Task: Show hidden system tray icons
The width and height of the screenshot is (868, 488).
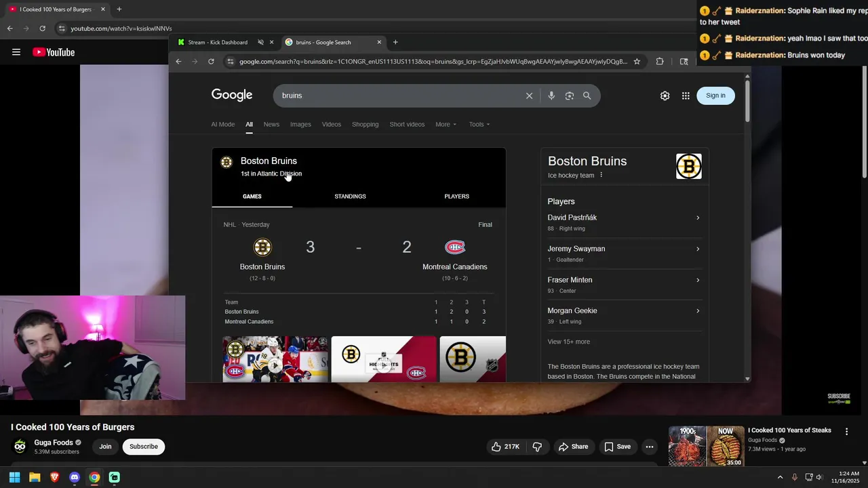Action: 780,477
